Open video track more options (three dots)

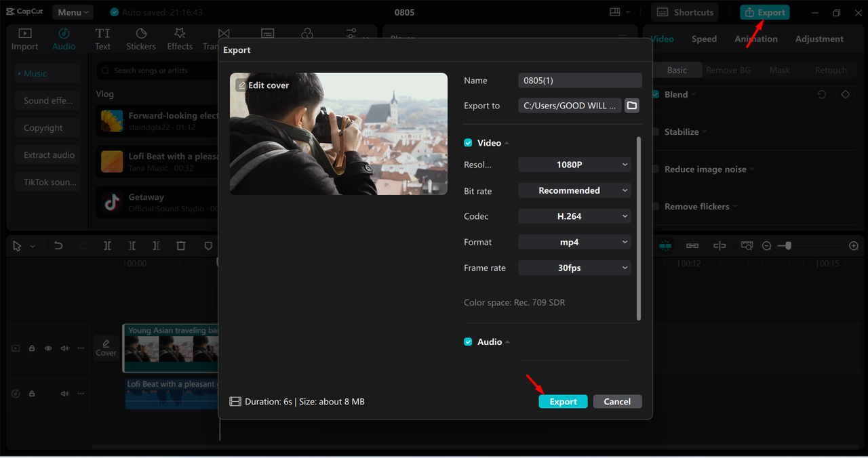[x=81, y=348]
